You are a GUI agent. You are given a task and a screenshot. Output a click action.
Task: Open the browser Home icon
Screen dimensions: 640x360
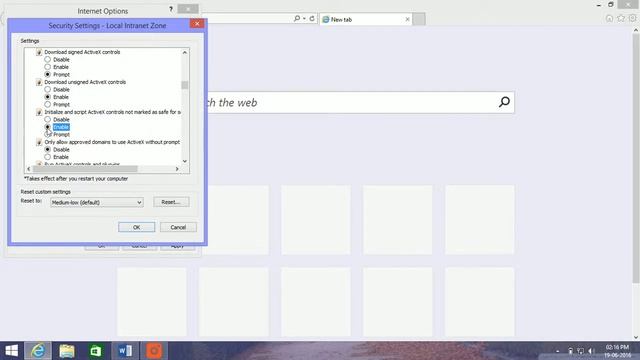pos(609,18)
